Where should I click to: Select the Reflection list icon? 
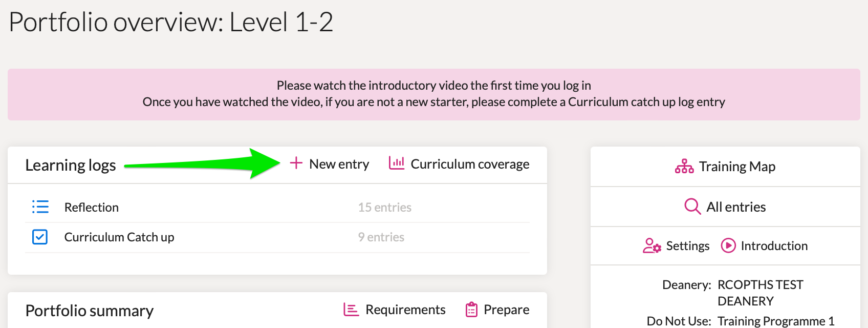tap(40, 207)
